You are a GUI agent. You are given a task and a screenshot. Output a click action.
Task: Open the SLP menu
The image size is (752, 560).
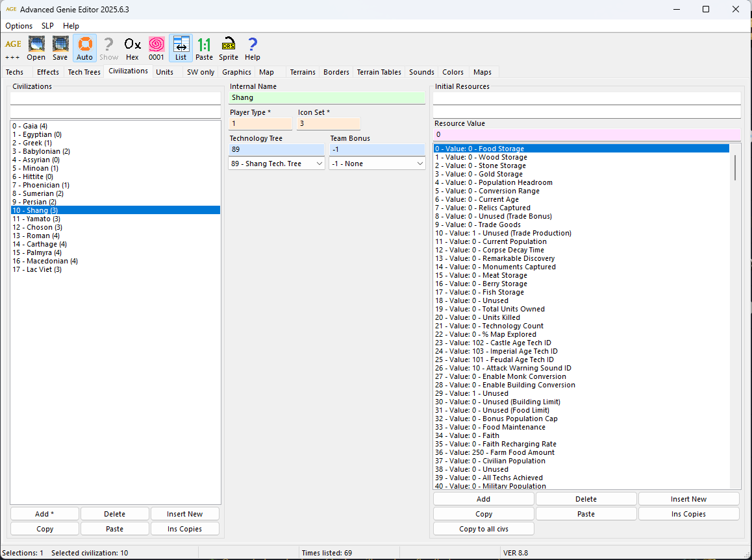click(47, 26)
